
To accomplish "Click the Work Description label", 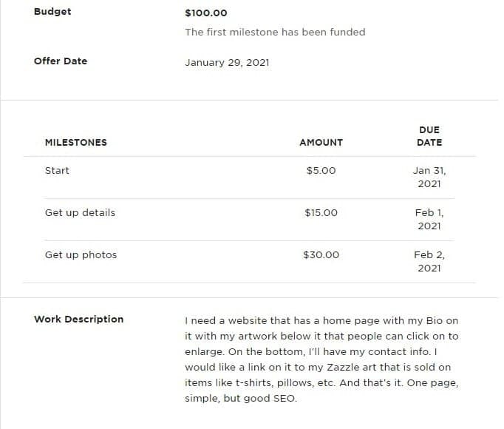I will [79, 320].
